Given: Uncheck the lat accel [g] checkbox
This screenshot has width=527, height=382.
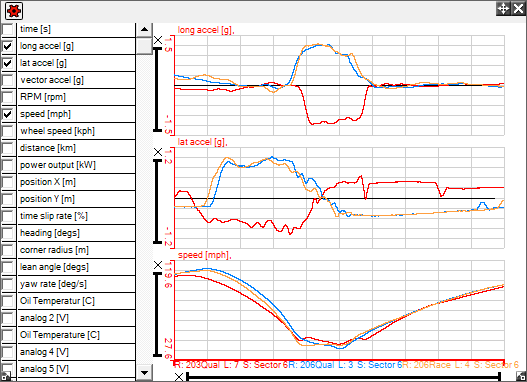Looking at the screenshot, I should click(x=7, y=63).
